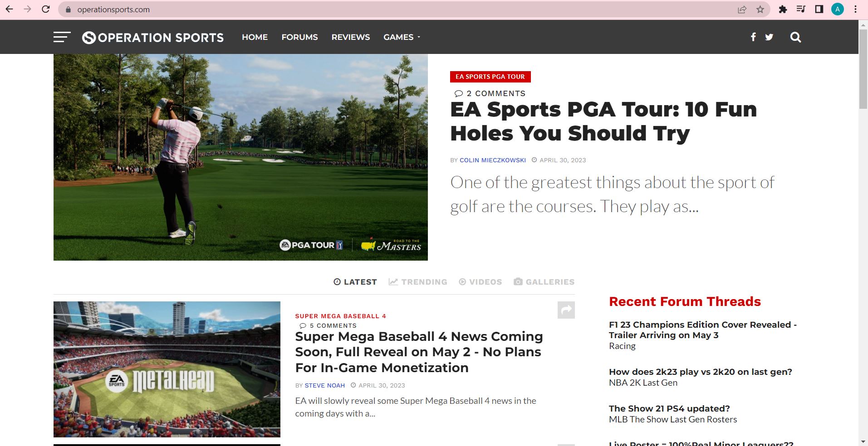Click the SUPER MEGA BASEBALL 4 category label
868x446 pixels.
(341, 316)
